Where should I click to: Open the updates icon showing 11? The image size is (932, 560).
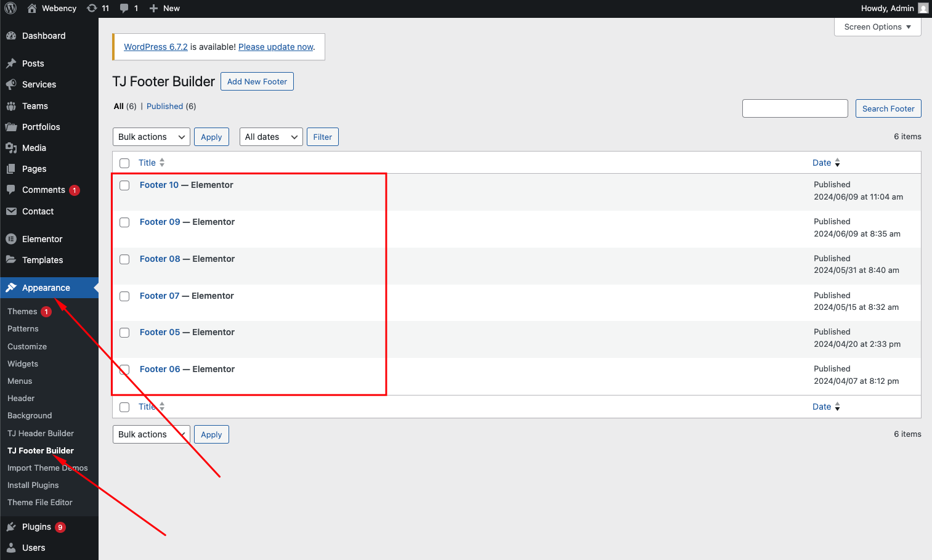point(92,8)
